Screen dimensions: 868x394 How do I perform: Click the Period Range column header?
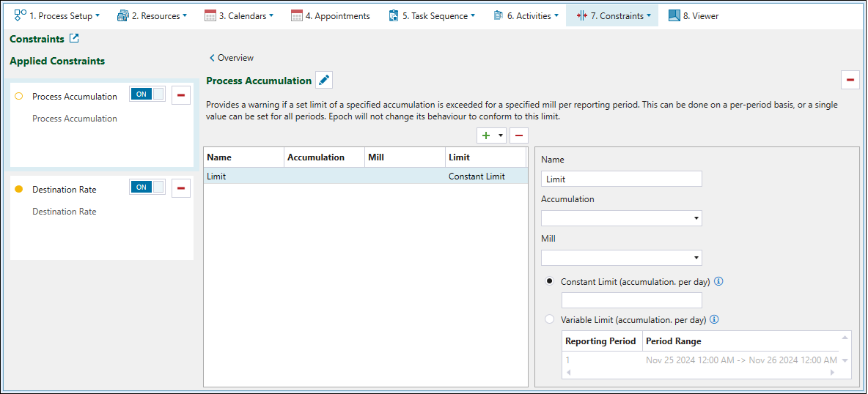pos(740,341)
